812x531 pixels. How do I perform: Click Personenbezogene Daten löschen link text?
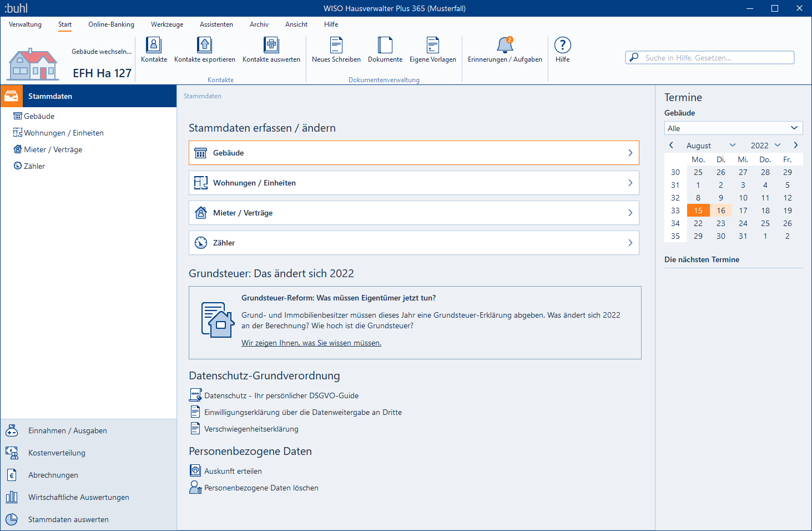[x=261, y=488]
